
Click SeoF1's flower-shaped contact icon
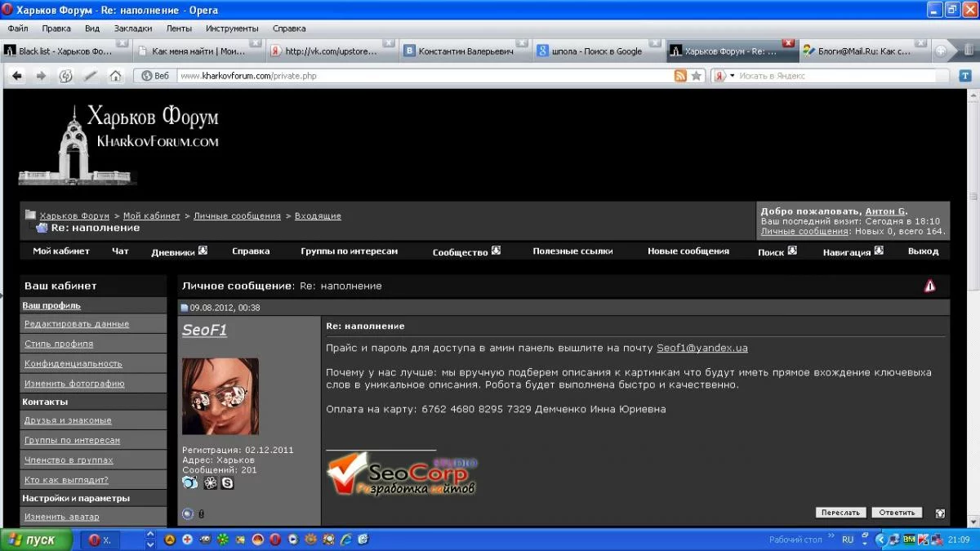211,483
